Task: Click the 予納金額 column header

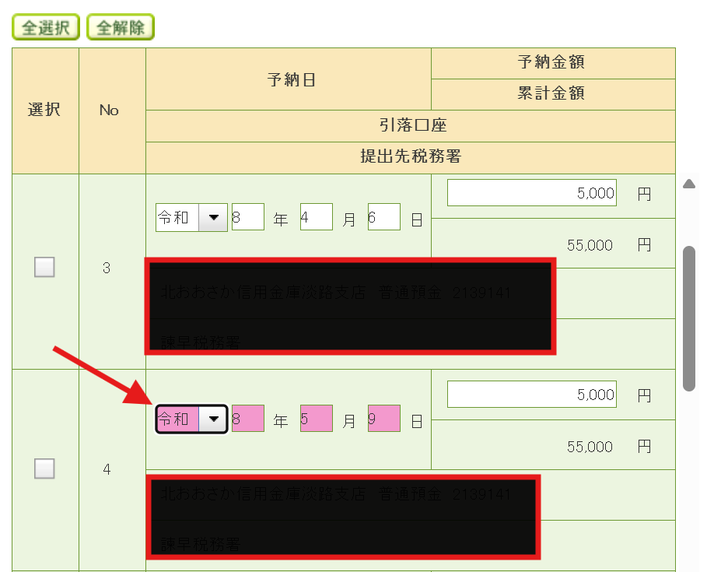Action: 551,62
